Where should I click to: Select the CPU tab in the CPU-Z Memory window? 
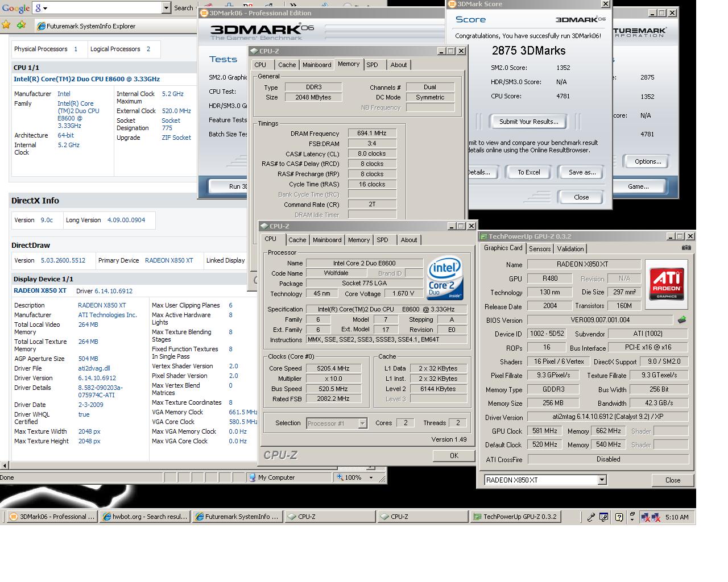(x=260, y=65)
